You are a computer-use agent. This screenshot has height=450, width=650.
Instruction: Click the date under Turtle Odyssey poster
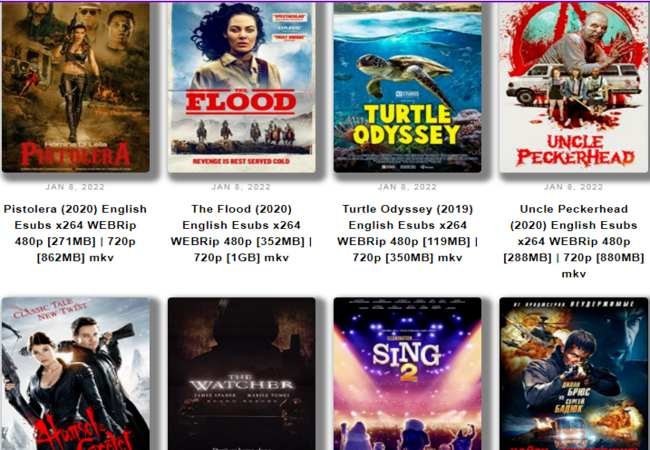407,187
